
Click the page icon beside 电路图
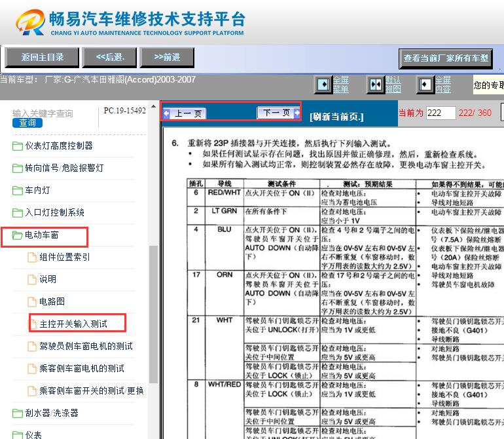[32, 302]
